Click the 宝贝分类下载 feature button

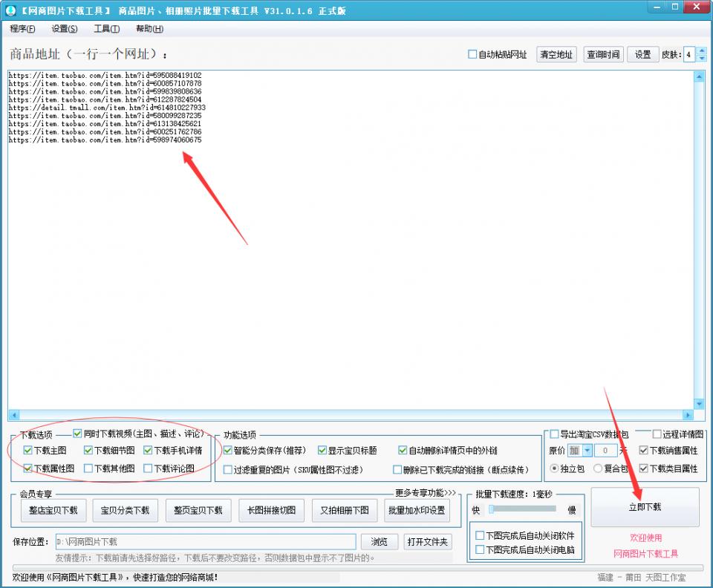point(125,510)
